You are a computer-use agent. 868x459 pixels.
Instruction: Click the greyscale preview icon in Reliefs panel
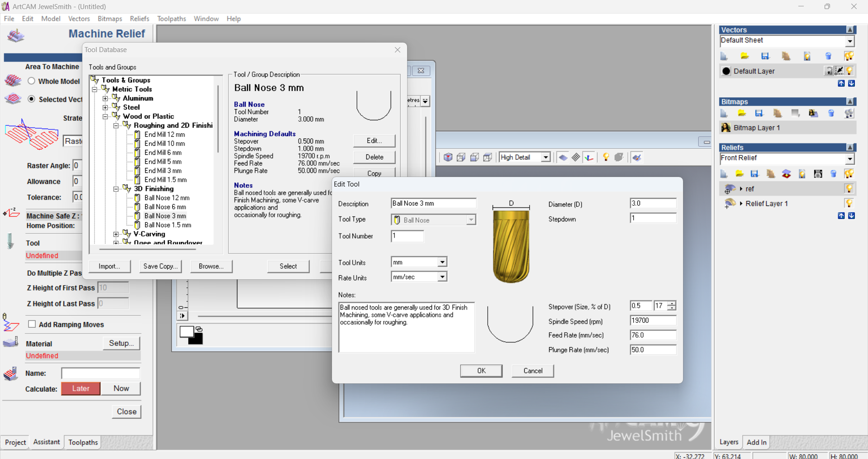coord(818,174)
